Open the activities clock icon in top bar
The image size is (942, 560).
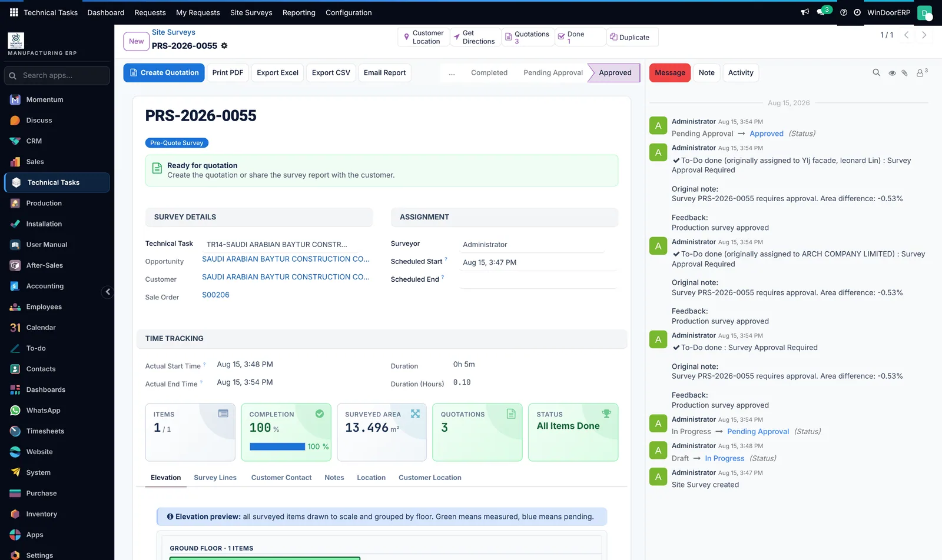[857, 12]
